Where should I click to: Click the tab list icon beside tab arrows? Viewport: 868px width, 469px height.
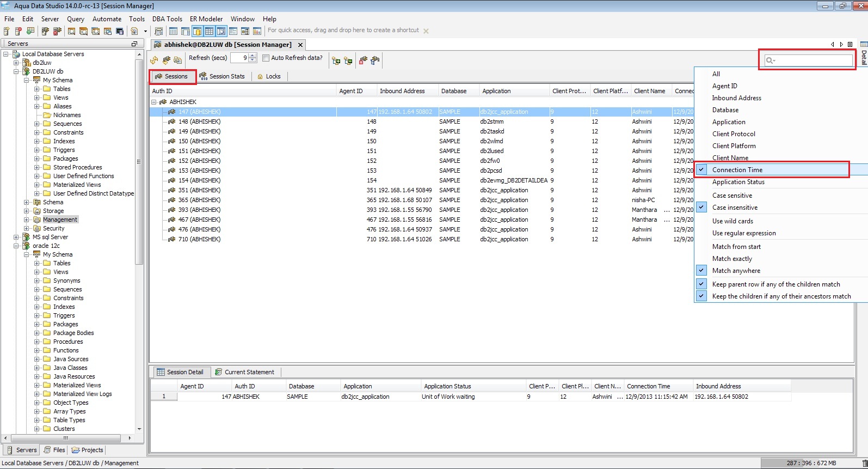tap(850, 45)
